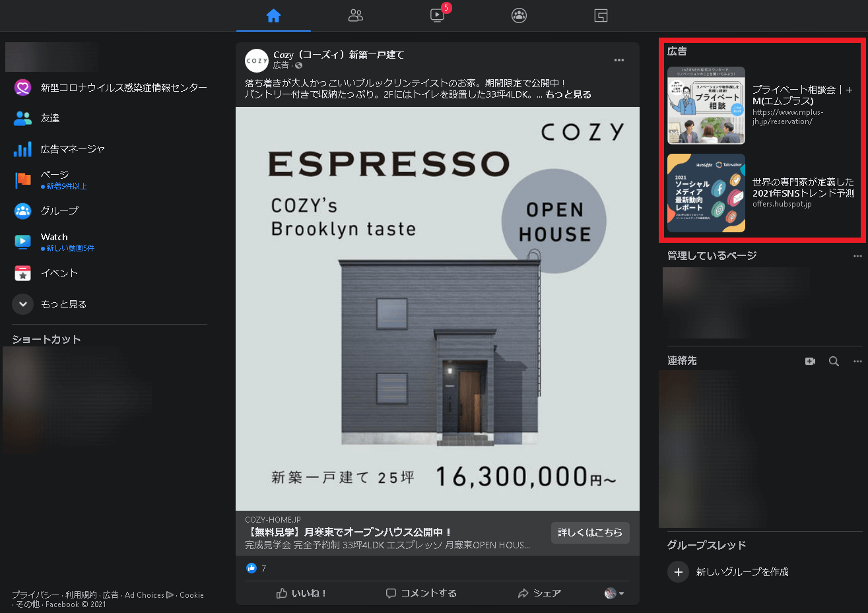Open 広告マネージャ bar chart icon
The width and height of the screenshot is (868, 613).
(22, 149)
